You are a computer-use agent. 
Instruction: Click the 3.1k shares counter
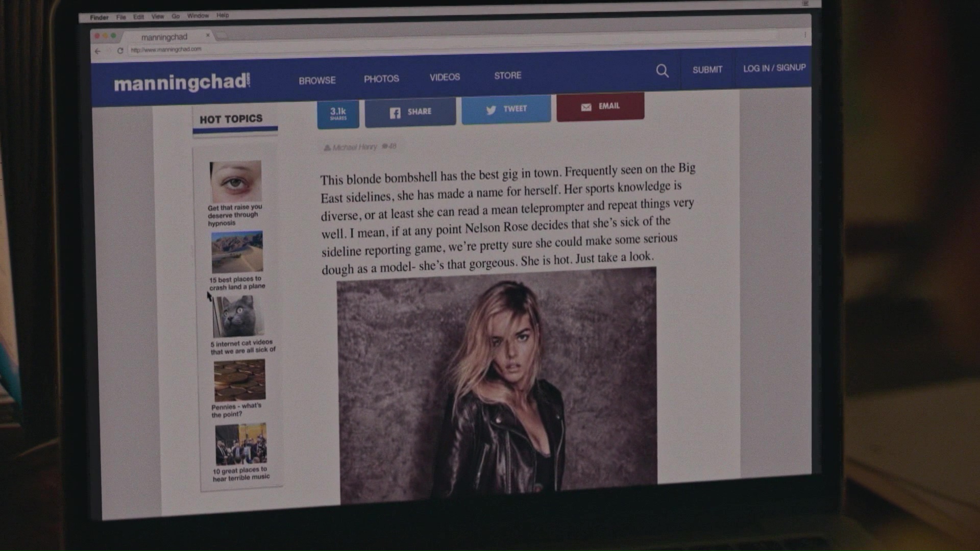338,113
